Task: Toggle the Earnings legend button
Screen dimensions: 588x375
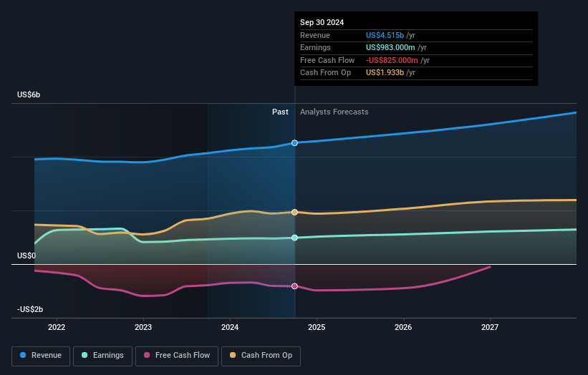Action: pos(102,356)
